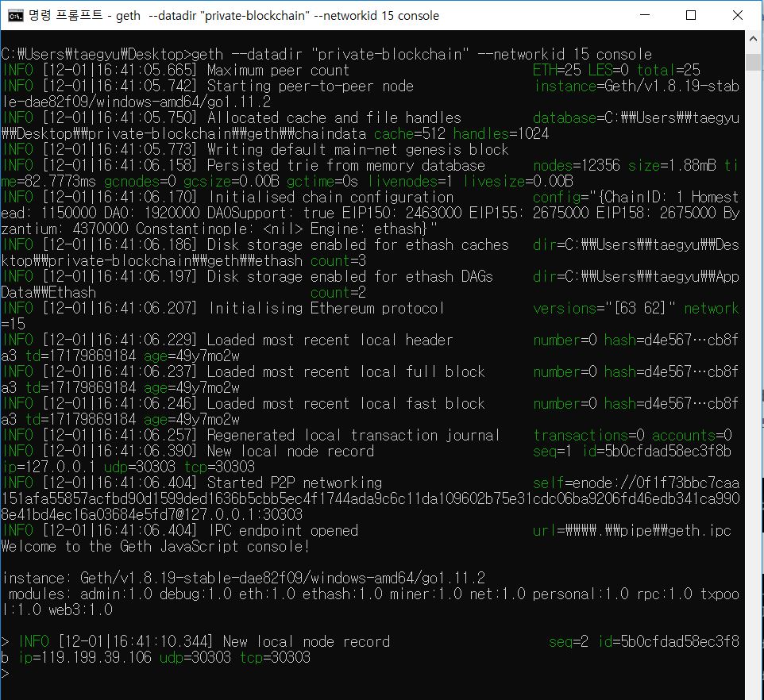The height and width of the screenshot is (700, 764).
Task: Click the window title bar text
Action: (x=233, y=16)
